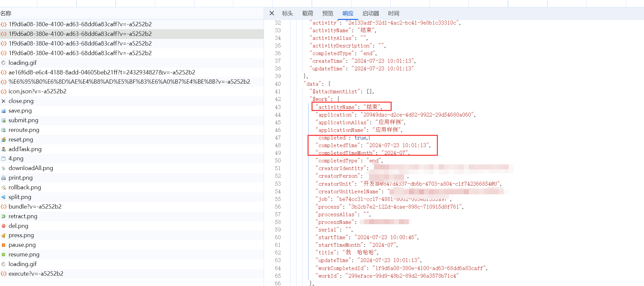Click the retract.png green arrow icon

pyautogui.click(x=3, y=216)
